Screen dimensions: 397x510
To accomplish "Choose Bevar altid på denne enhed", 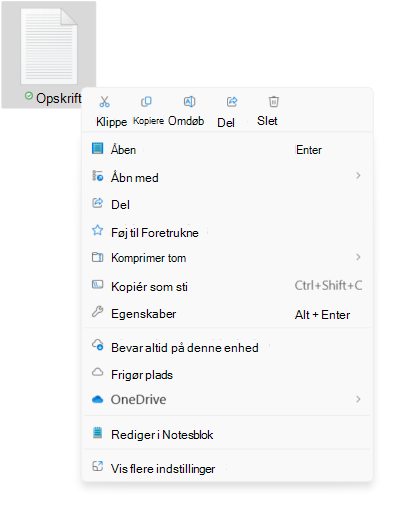I will [x=227, y=347].
